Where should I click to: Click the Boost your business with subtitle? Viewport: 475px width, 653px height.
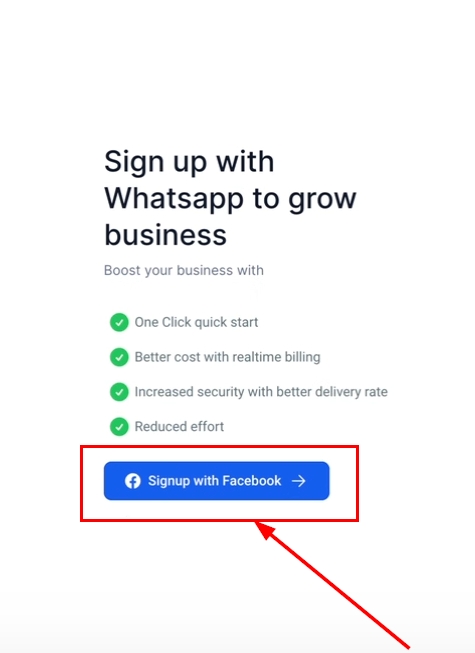pos(184,270)
